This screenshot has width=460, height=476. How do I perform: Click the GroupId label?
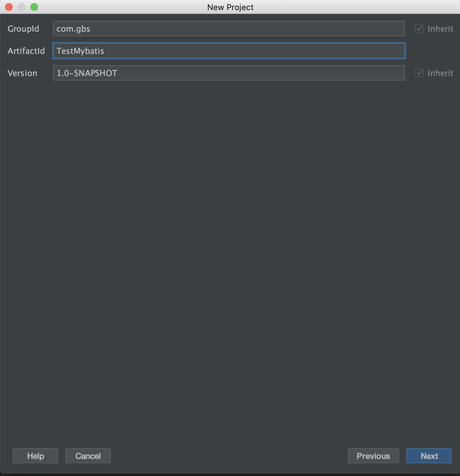pos(23,29)
